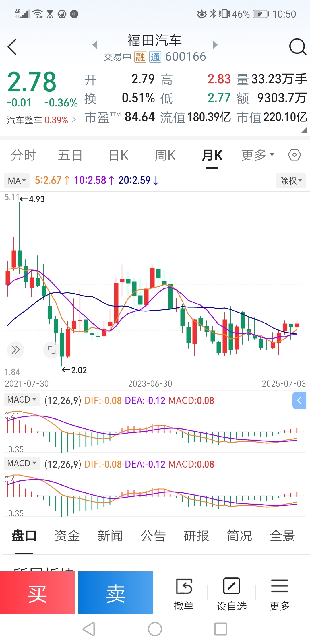Switch to 日K chart tab
Viewport: 310px width, 644px height.
[x=118, y=155]
